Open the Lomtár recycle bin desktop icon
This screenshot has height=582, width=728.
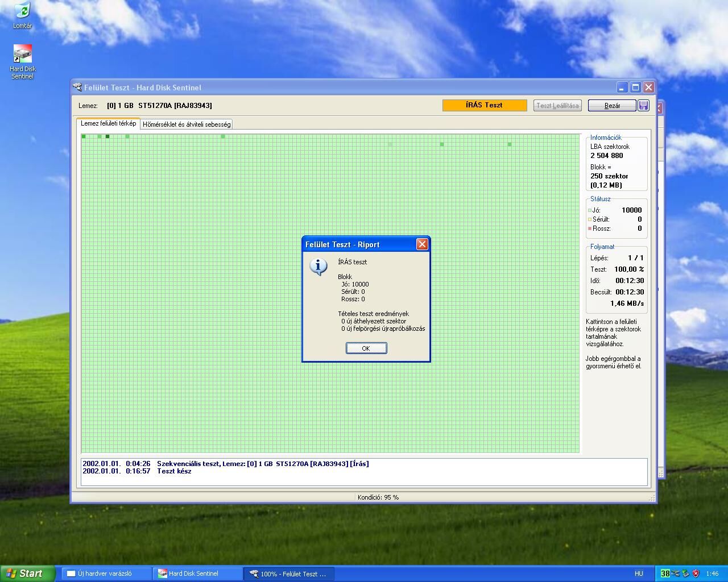(22, 15)
